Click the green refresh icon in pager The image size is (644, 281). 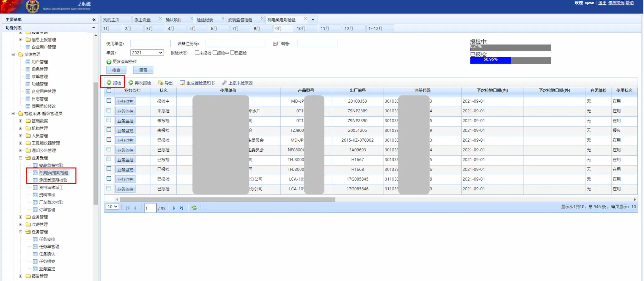[x=194, y=208]
